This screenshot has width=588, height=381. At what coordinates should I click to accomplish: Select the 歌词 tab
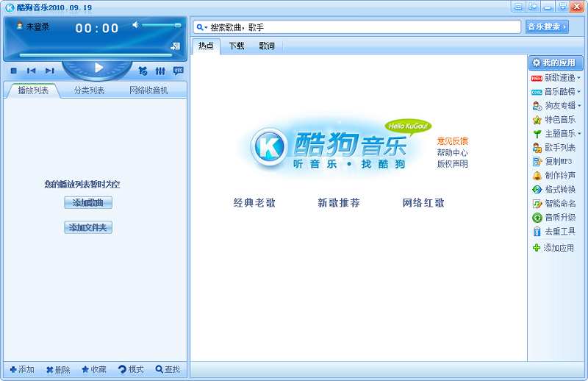[267, 46]
